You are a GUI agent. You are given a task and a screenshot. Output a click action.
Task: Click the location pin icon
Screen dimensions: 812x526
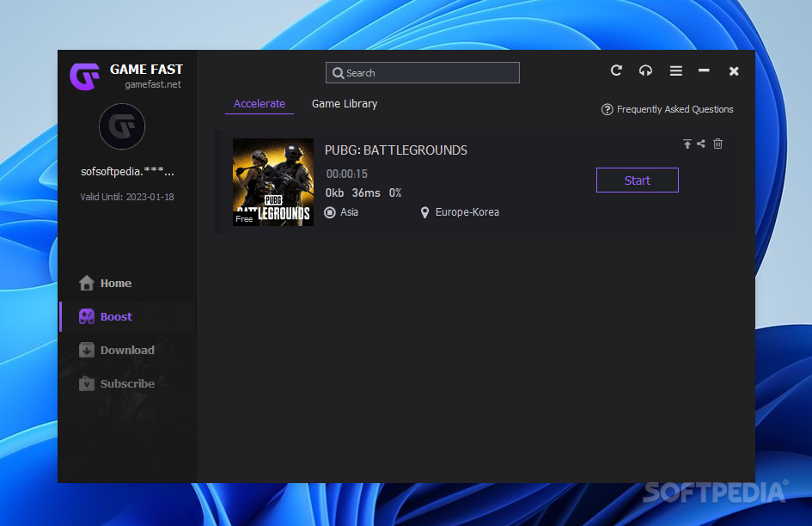[x=424, y=212]
